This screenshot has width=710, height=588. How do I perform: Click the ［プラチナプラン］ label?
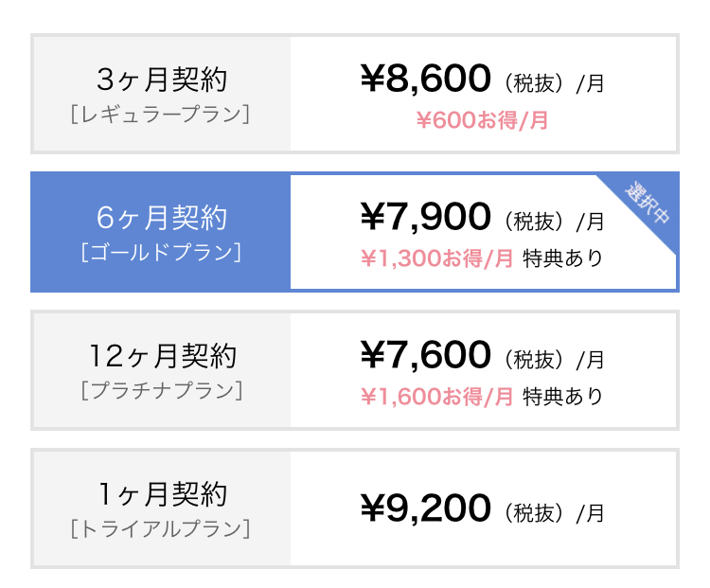[161, 390]
